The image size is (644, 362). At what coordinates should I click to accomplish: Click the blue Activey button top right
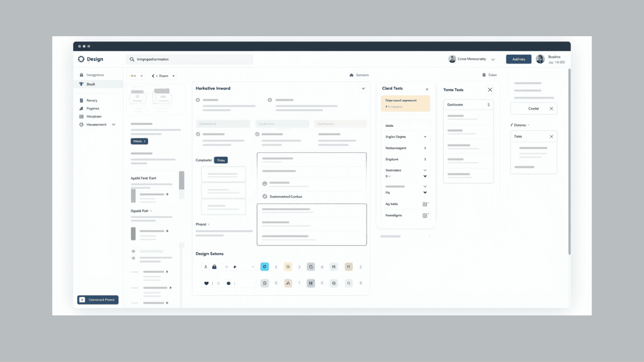click(x=519, y=59)
